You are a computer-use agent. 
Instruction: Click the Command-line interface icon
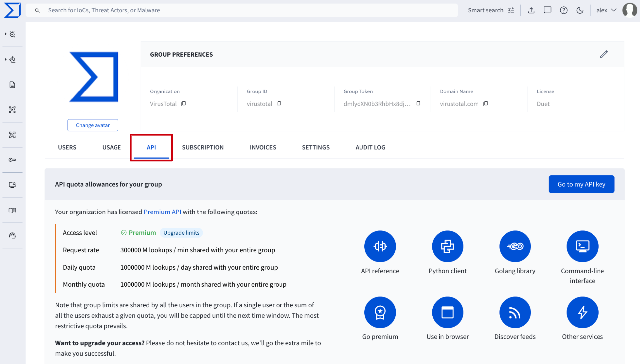click(x=582, y=246)
